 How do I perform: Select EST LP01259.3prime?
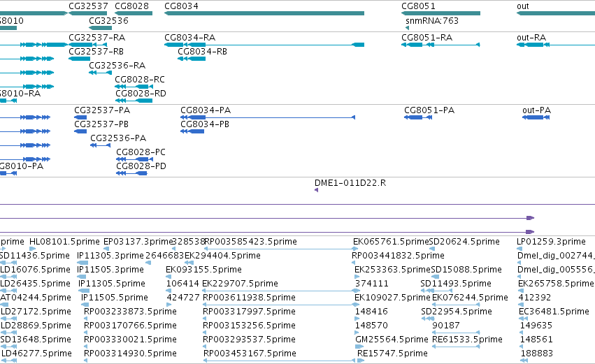[551, 242]
